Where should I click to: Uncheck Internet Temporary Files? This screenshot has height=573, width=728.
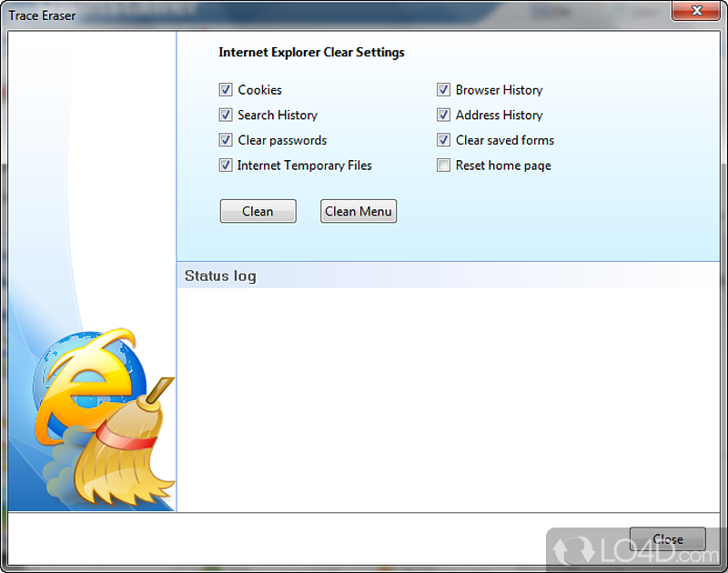tap(226, 165)
